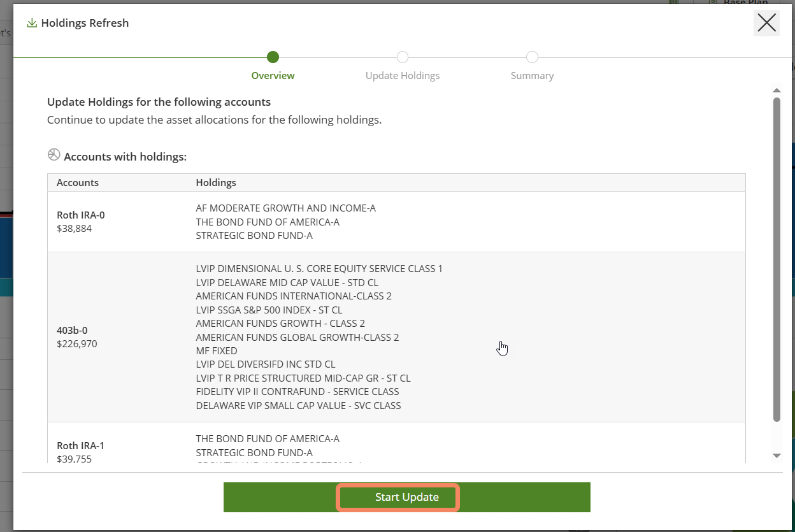The image size is (795, 532).
Task: Click the vertical scrollbar thumb of the holdings list
Action: [x=777, y=259]
